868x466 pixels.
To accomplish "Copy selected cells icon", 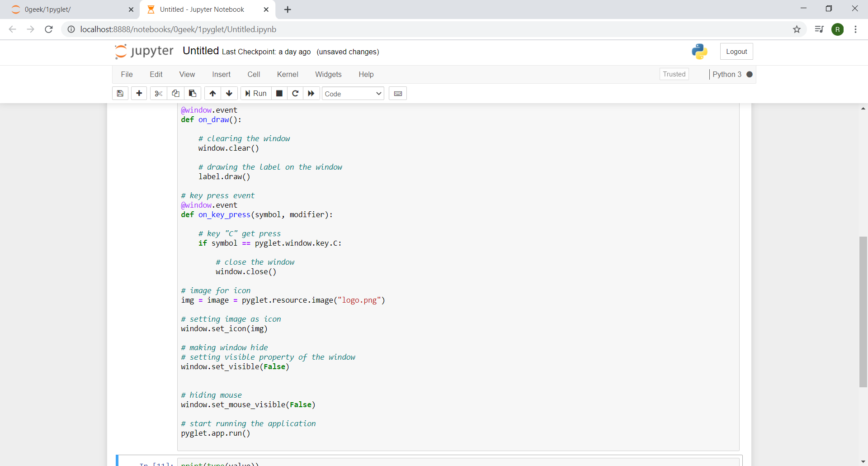I will click(x=175, y=94).
